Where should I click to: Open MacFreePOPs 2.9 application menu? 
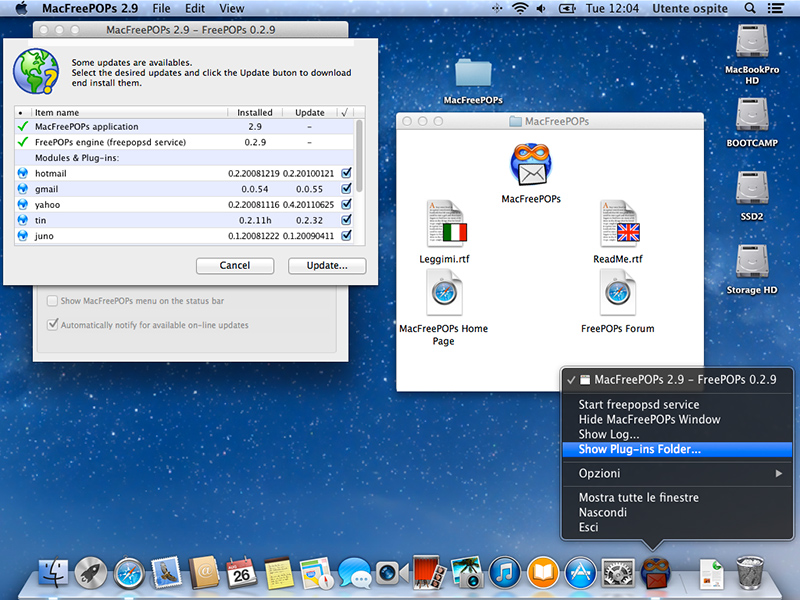(x=90, y=8)
